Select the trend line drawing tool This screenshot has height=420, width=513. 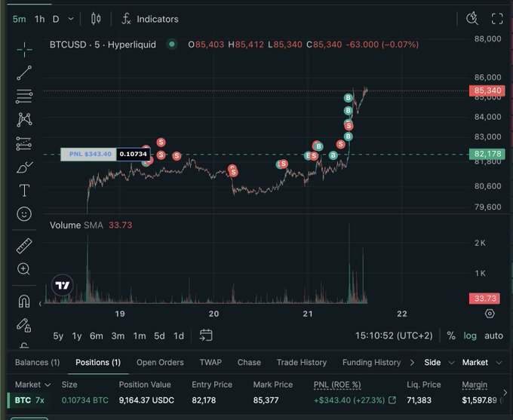pos(24,72)
